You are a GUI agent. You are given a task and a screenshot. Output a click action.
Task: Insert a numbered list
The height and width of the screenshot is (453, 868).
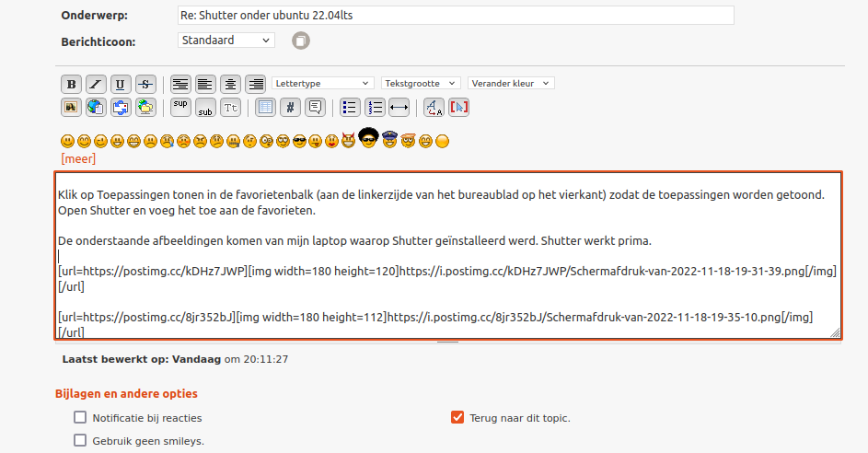point(375,108)
